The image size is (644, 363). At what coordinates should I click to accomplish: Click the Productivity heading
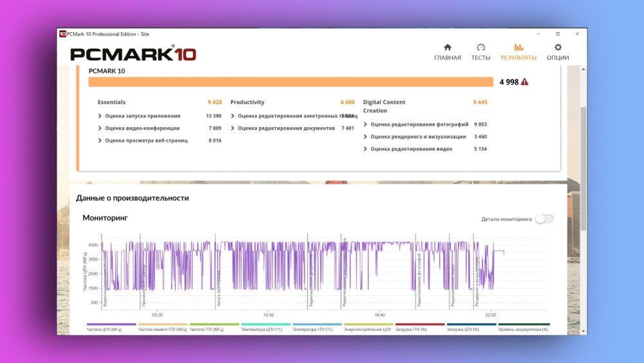click(247, 102)
